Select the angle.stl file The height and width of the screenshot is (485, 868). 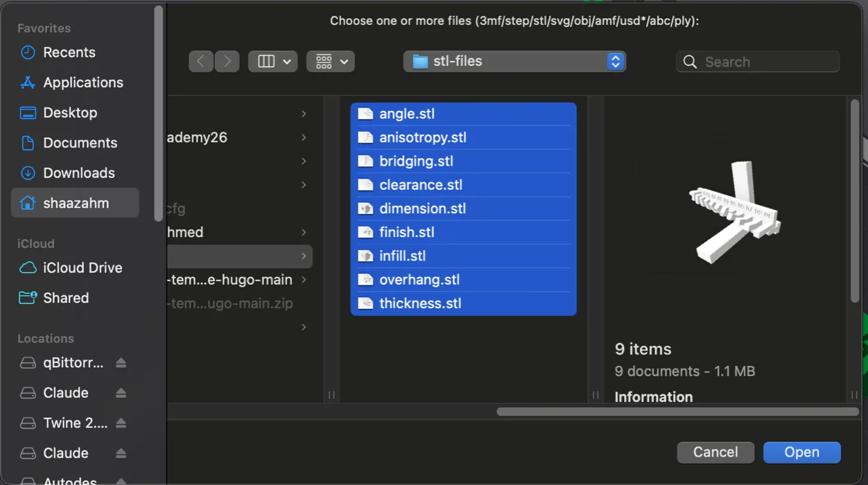463,114
